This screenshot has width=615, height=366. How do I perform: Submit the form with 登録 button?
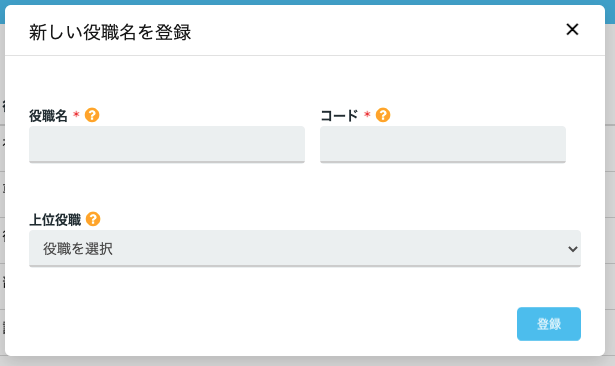click(549, 324)
